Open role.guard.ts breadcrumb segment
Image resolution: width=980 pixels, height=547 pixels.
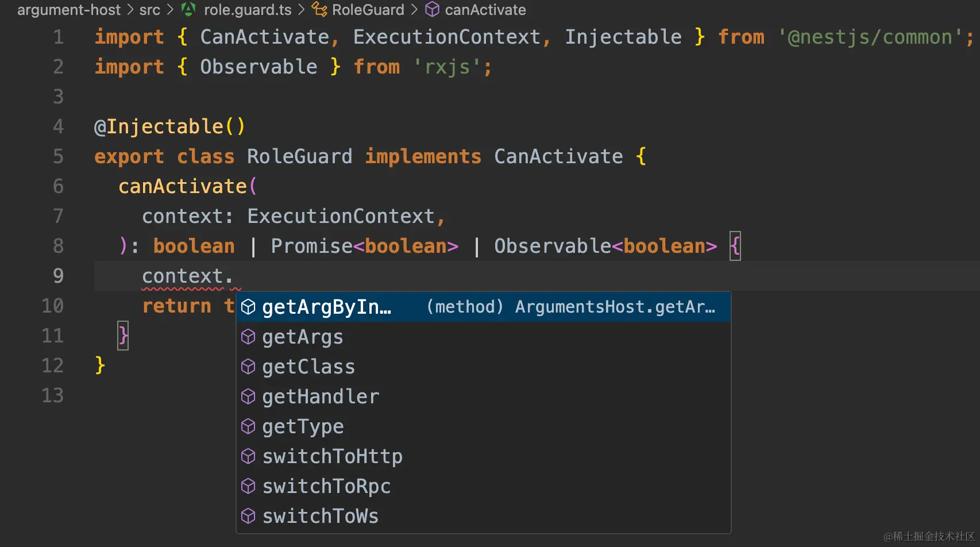[x=248, y=10]
